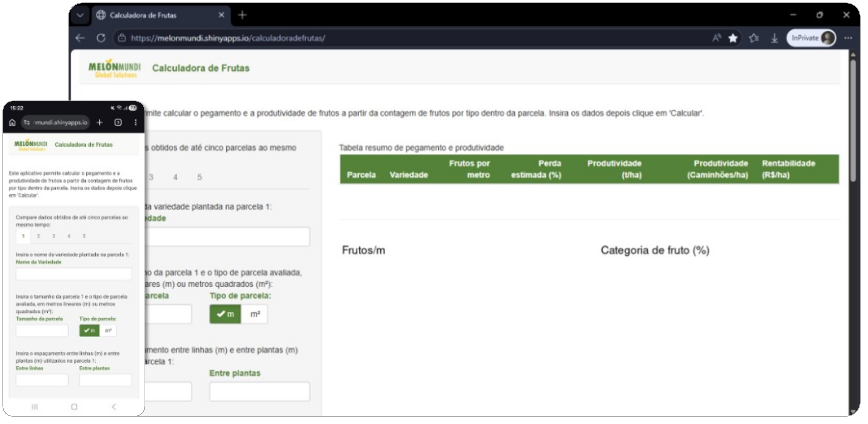Click the desktop browser refresh icon
The width and height of the screenshot is (868, 424).
[101, 38]
